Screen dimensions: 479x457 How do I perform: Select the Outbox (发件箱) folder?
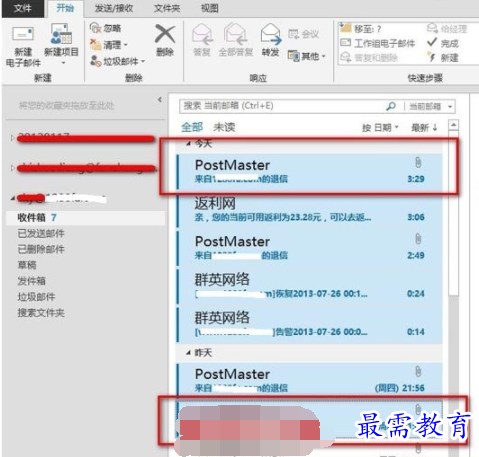[x=32, y=281]
